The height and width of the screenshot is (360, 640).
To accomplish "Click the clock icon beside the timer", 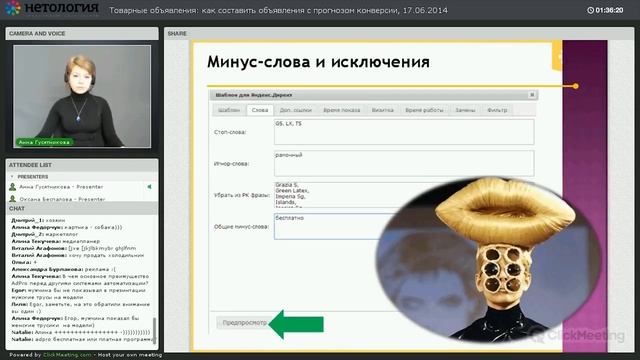I will [590, 10].
